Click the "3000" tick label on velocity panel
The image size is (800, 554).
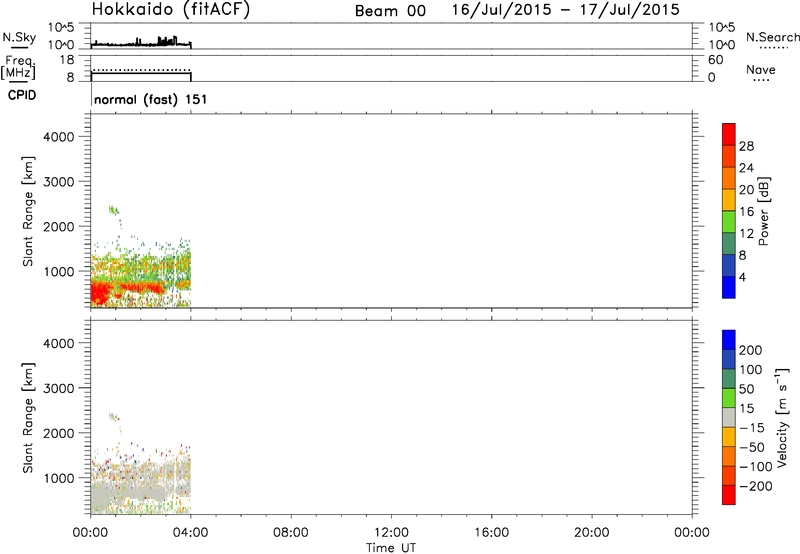point(59,388)
